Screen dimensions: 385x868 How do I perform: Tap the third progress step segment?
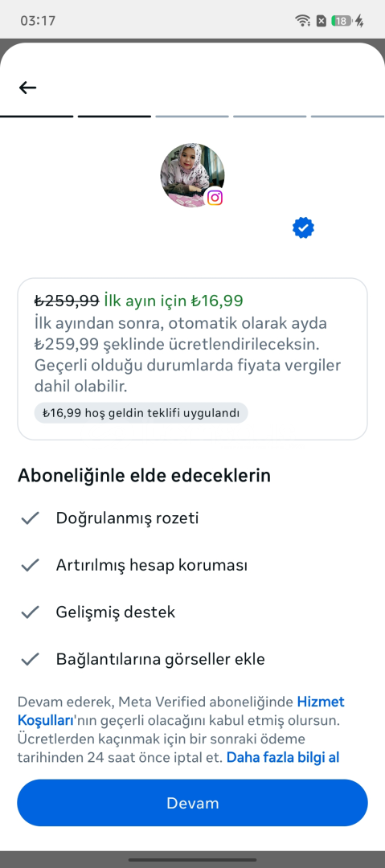point(192,117)
